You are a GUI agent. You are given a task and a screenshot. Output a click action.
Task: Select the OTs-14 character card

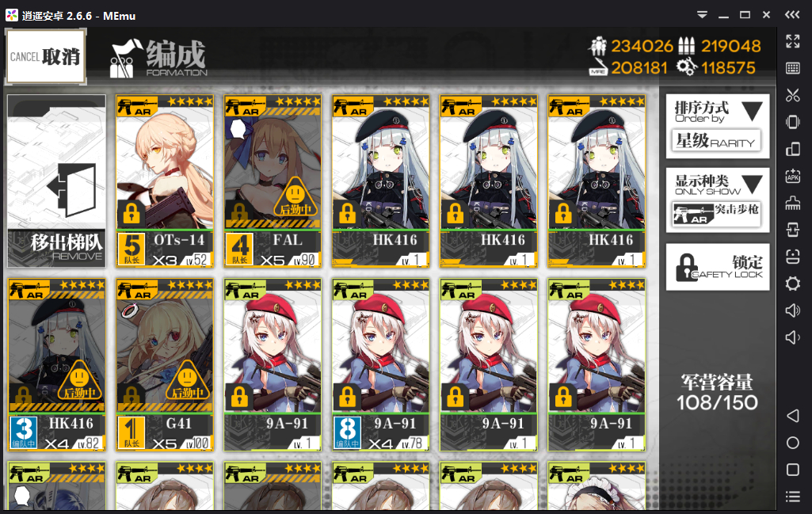(165, 181)
